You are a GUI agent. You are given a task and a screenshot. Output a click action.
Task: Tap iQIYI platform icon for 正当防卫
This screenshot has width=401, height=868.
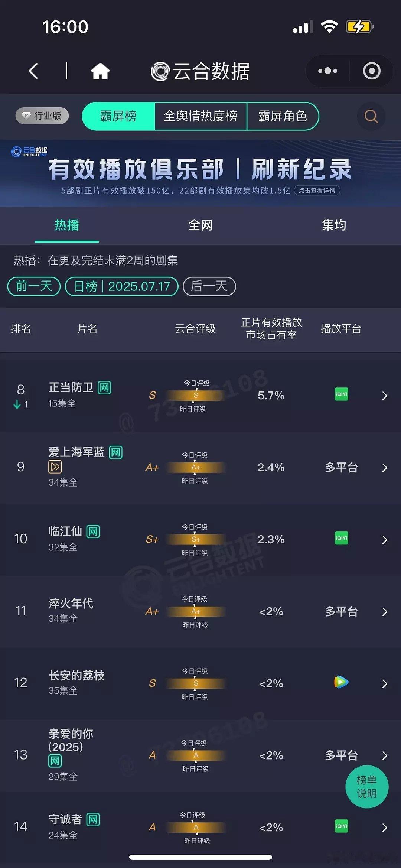341,394
